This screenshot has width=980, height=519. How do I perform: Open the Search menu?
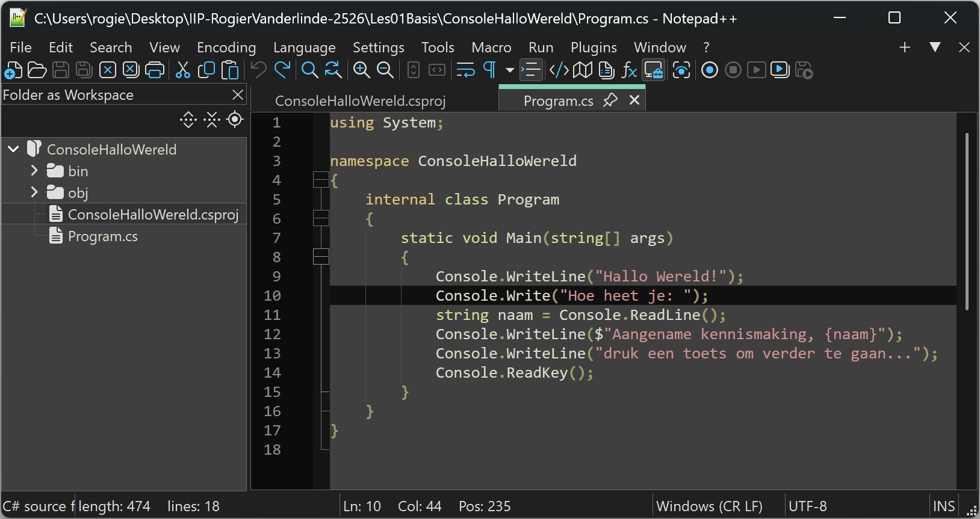[x=111, y=48]
